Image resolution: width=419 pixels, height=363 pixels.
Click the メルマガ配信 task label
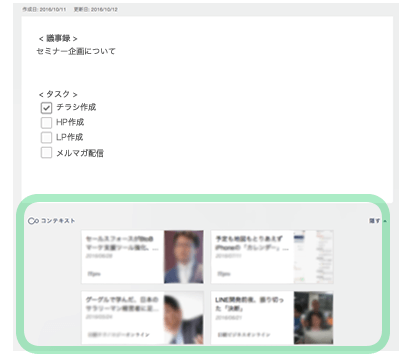(x=80, y=153)
